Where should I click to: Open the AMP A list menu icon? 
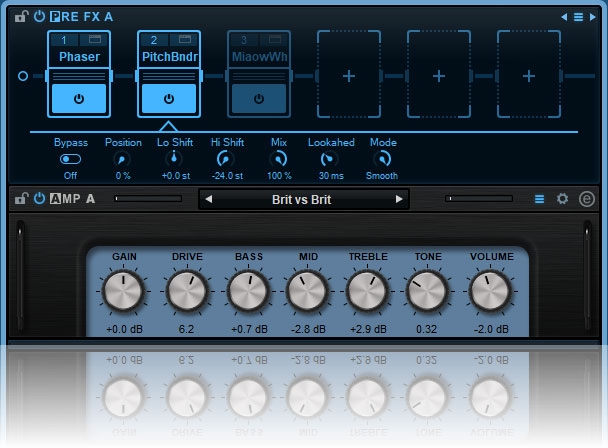[540, 199]
